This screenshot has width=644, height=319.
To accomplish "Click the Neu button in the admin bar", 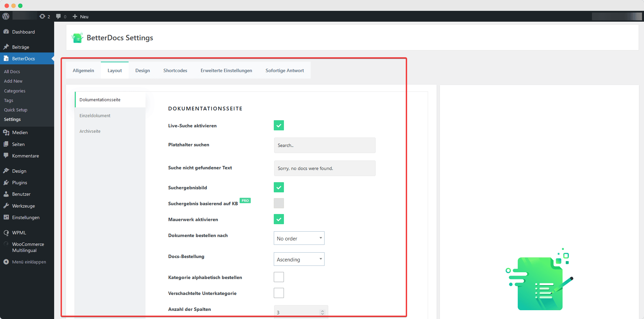I will (80, 16).
